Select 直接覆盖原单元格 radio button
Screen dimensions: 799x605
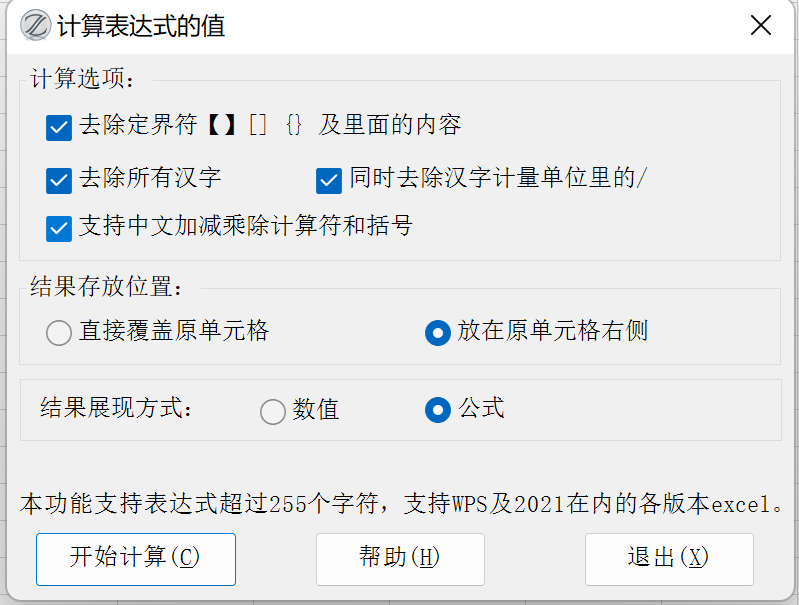[59, 333]
